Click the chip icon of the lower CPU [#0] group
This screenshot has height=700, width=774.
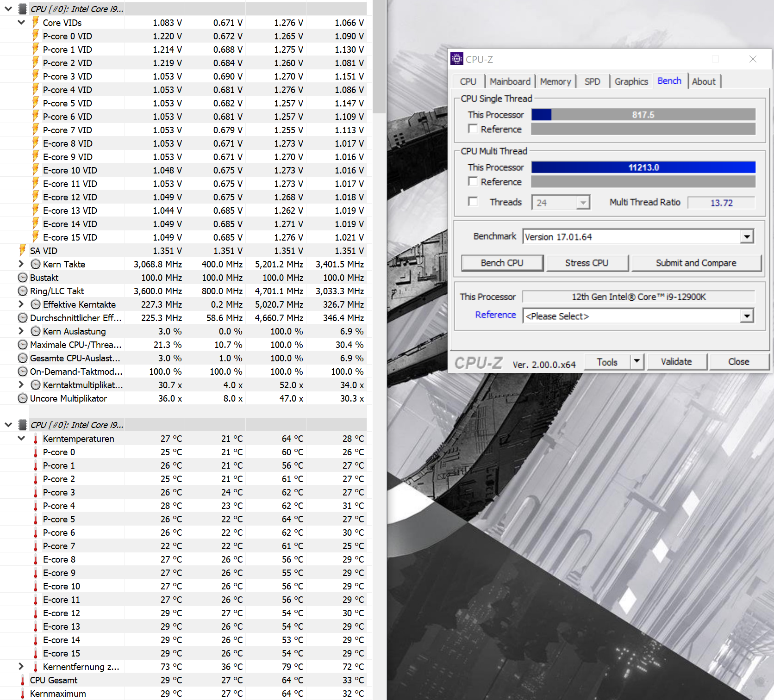click(x=22, y=425)
